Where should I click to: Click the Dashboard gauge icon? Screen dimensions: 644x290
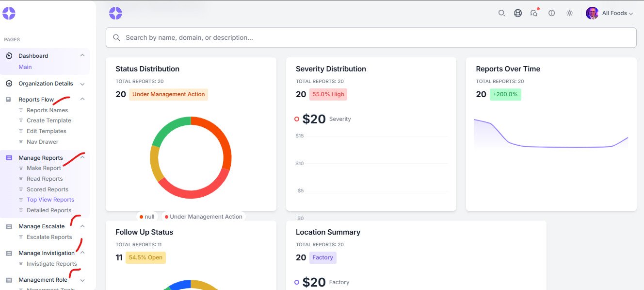tap(9, 56)
